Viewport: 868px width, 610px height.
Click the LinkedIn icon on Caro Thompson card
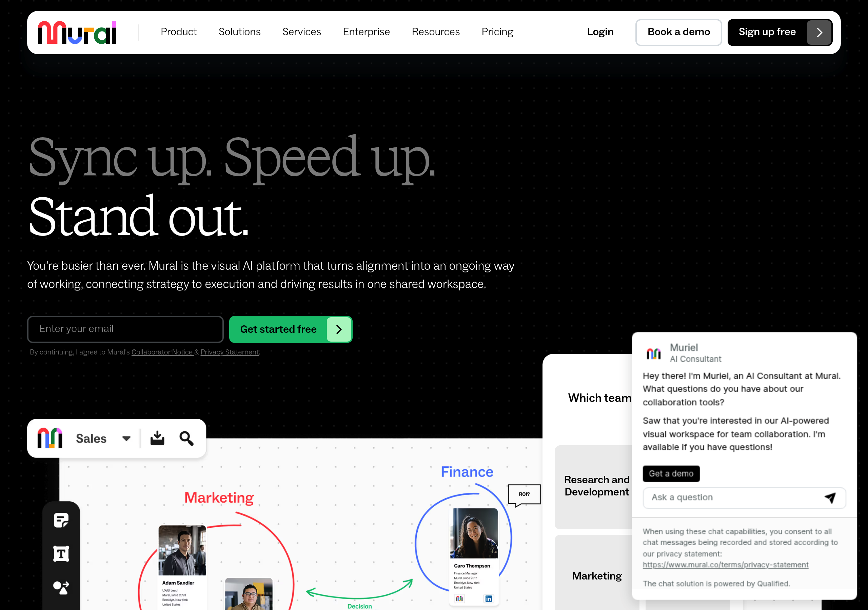coord(489,599)
